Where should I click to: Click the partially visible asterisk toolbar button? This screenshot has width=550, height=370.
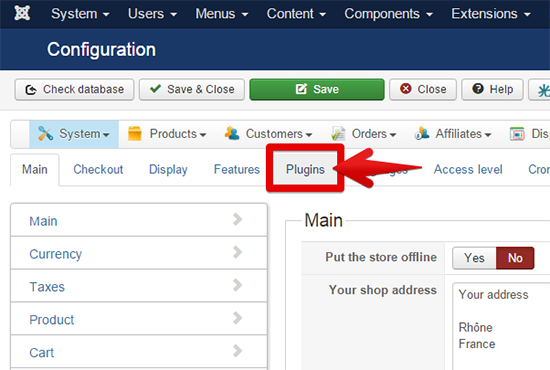pos(540,90)
